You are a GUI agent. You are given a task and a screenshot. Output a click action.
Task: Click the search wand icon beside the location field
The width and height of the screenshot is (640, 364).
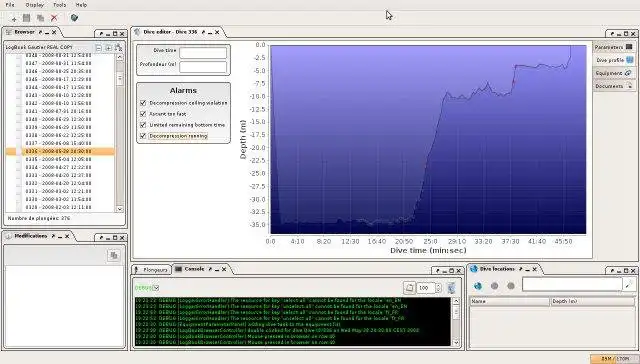629,284
